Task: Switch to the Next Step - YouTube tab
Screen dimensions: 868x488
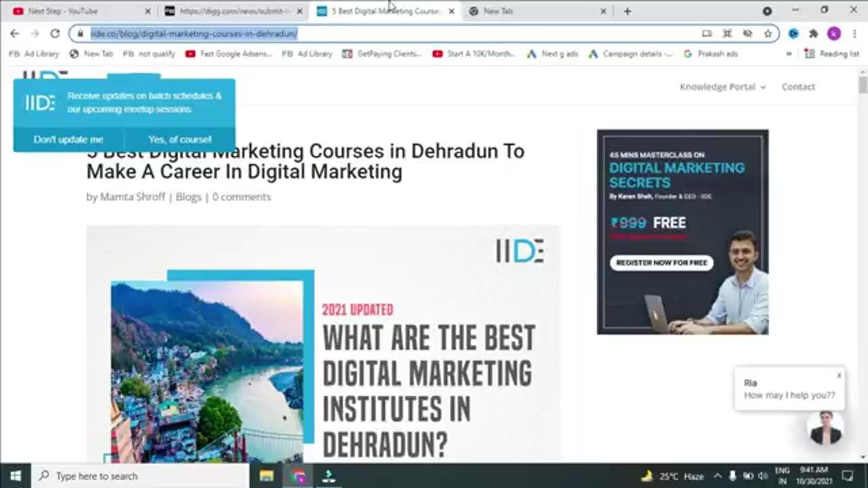Action: (80, 11)
